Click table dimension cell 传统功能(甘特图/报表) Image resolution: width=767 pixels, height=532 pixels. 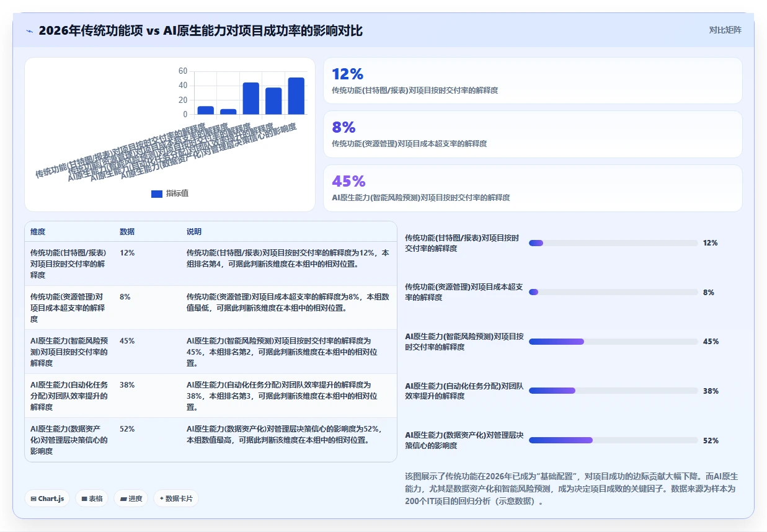coord(68,264)
